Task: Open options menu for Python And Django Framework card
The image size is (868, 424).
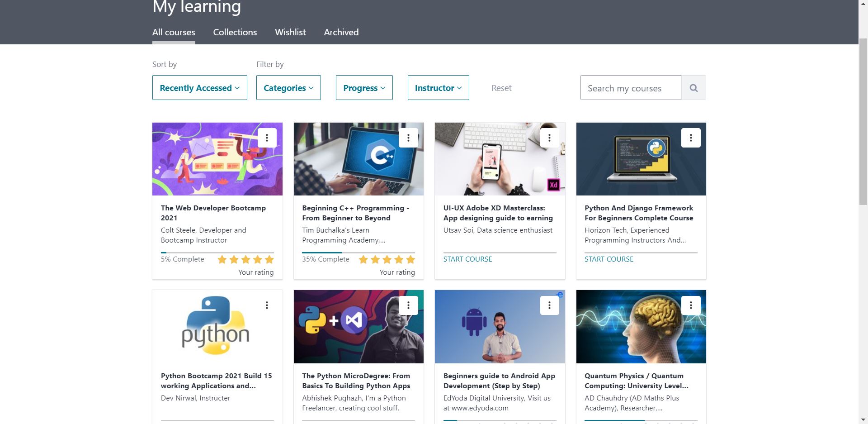Action: [691, 138]
